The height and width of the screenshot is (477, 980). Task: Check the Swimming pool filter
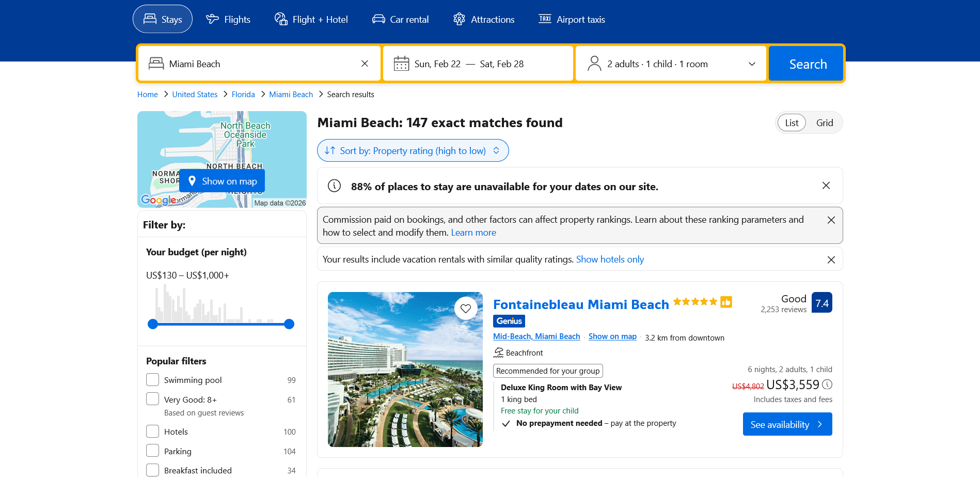[x=152, y=380]
